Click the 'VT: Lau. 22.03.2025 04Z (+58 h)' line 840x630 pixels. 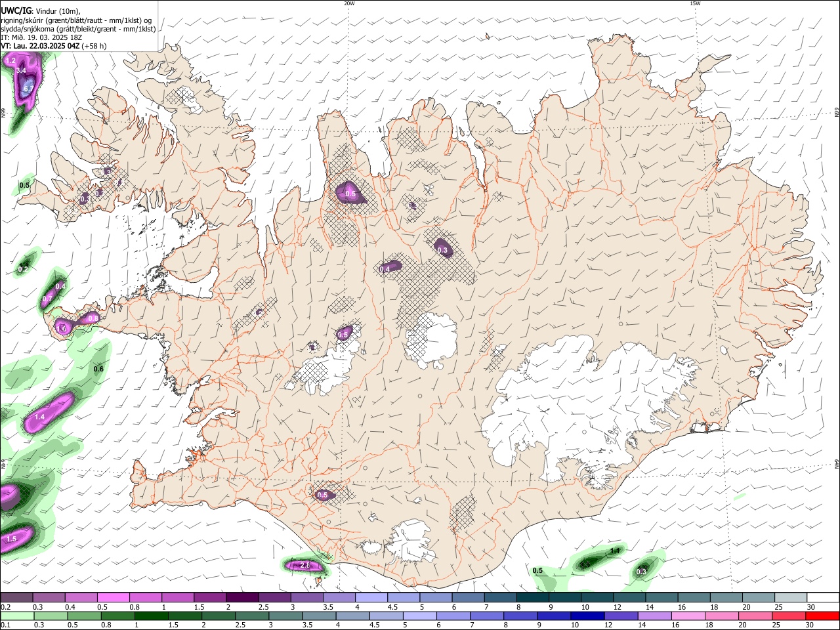click(x=53, y=46)
